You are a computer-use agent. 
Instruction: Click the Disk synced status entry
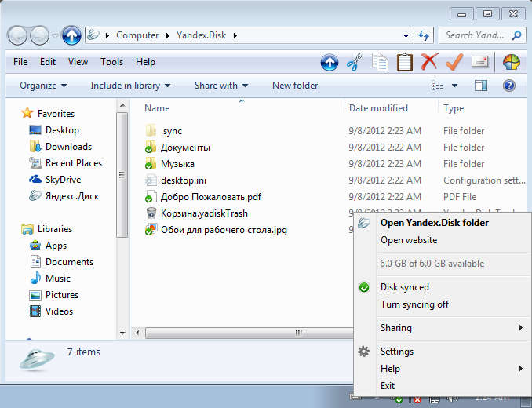tap(404, 287)
